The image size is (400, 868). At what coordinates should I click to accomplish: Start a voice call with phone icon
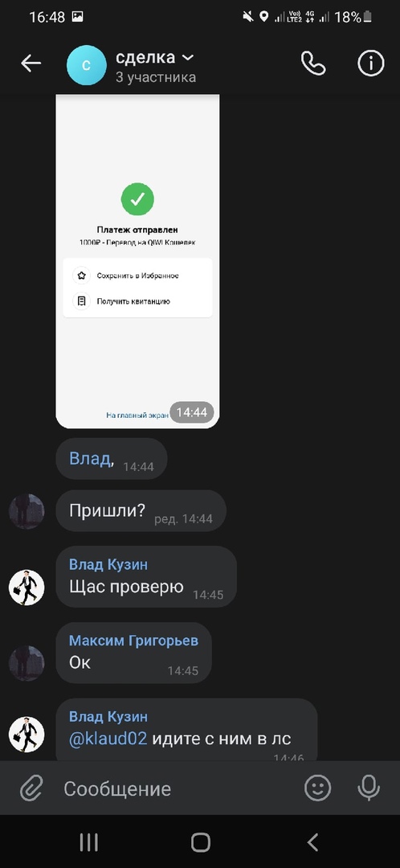click(x=313, y=64)
